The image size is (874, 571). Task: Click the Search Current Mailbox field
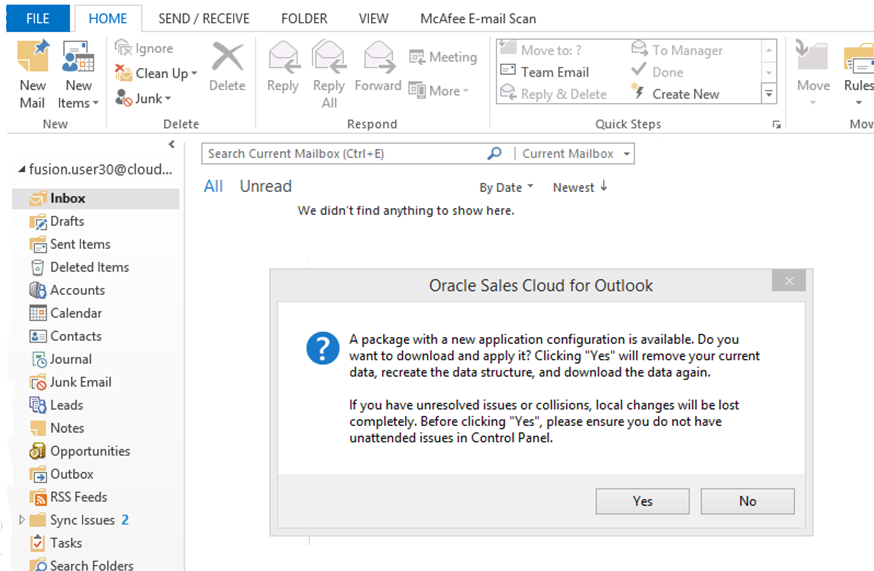coord(344,153)
